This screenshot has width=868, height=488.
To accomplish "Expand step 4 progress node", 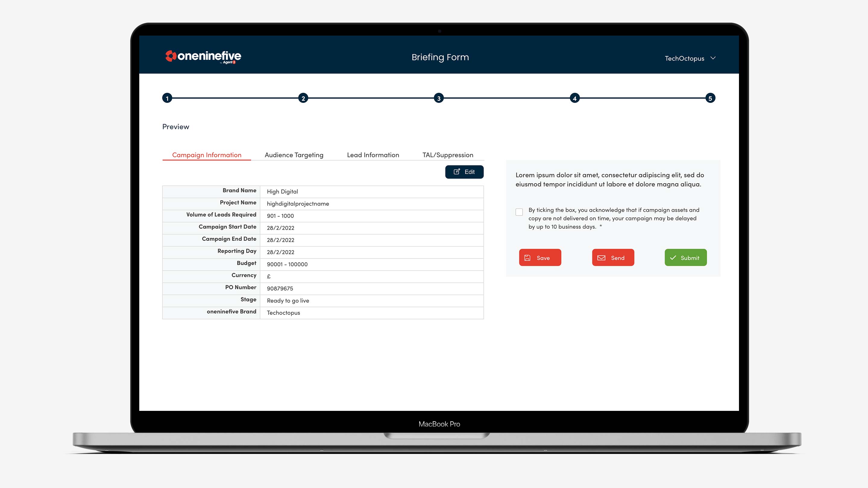I will coord(574,98).
